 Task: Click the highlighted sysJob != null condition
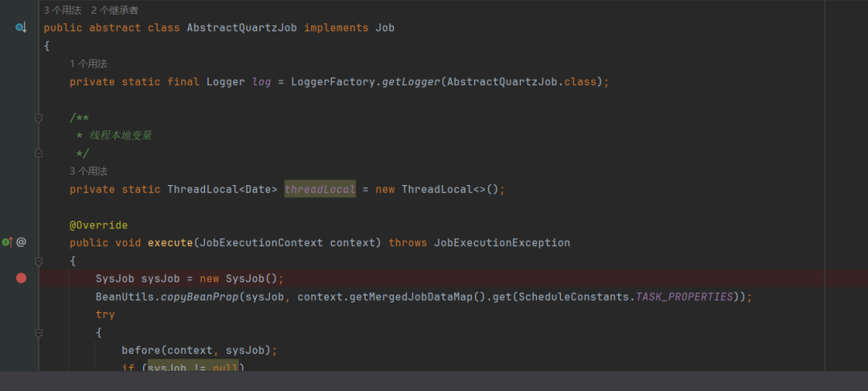tap(193, 367)
